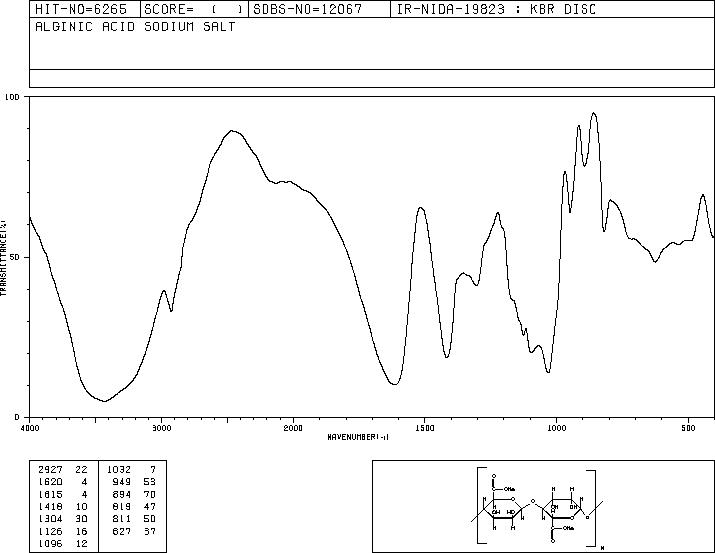Select the "1304" peak table entry
The height and width of the screenshot is (553, 715).
(50, 519)
